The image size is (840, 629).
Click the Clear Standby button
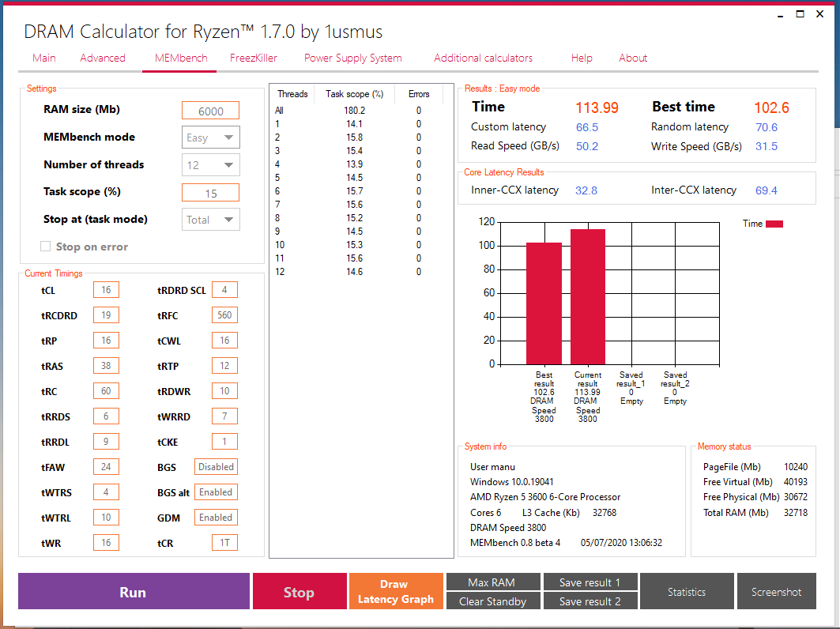pyautogui.click(x=493, y=601)
